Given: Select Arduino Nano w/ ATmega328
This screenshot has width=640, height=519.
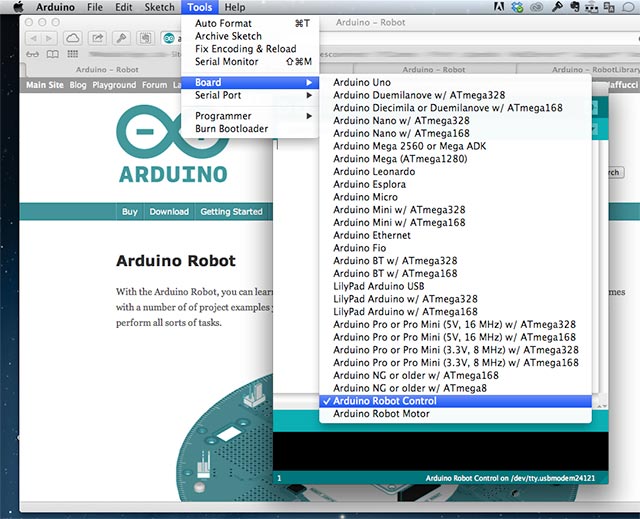Looking at the screenshot, I should click(x=456, y=120).
